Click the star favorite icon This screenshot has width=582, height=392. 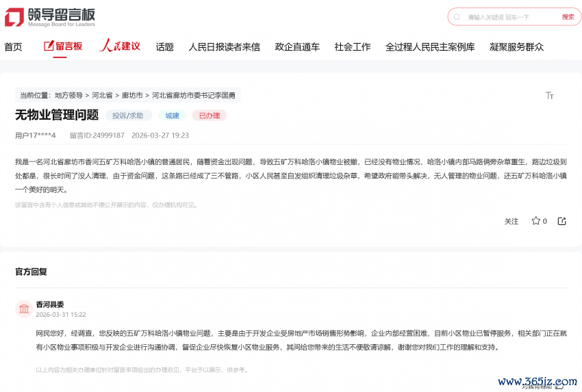coord(535,221)
